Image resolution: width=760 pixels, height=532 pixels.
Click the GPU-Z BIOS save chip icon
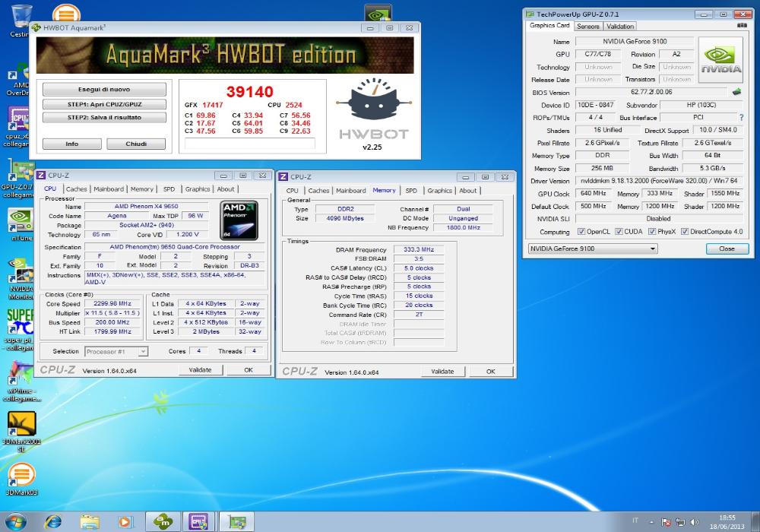click(x=736, y=91)
